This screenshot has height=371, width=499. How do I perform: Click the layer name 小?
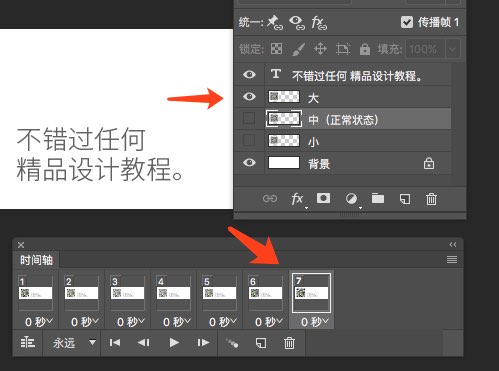pos(313,142)
